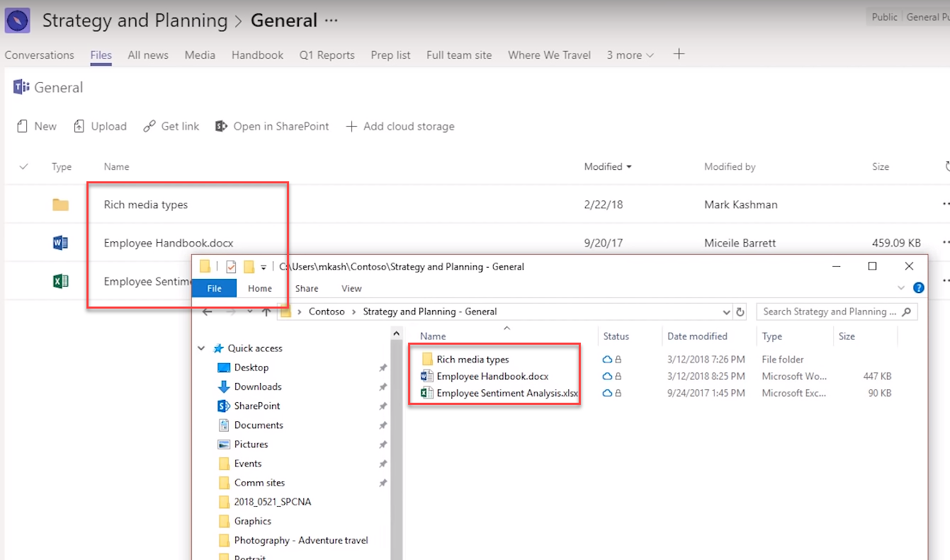Open in SharePoint icon button
Image resolution: width=950 pixels, height=560 pixels.
tap(221, 126)
